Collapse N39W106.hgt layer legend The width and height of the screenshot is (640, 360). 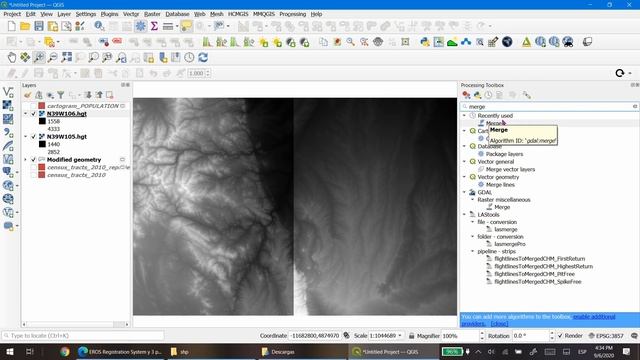(x=26, y=114)
